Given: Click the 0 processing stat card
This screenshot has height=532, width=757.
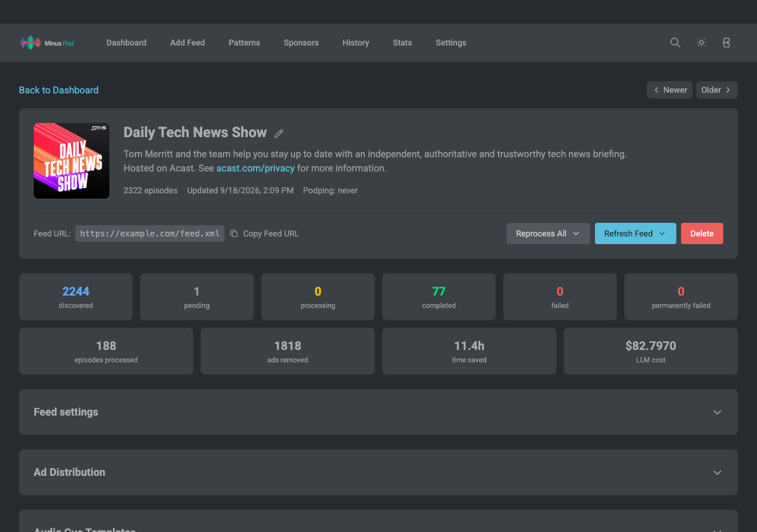Looking at the screenshot, I should [x=318, y=297].
